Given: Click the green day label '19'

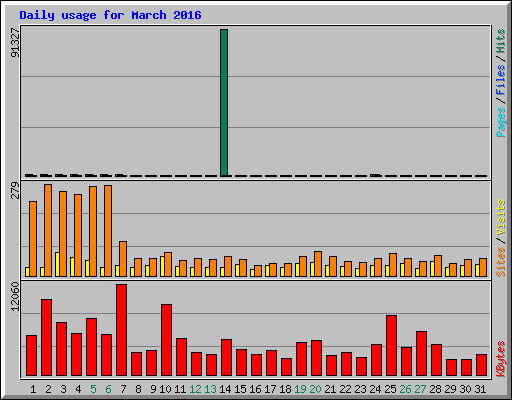Looking at the screenshot, I should pos(300,389).
